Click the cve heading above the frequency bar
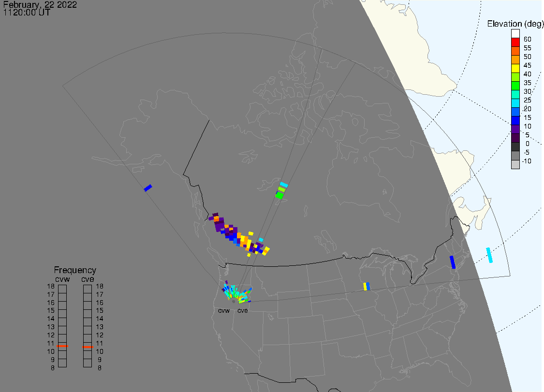Screen dimensions: 544x392 [88, 279]
